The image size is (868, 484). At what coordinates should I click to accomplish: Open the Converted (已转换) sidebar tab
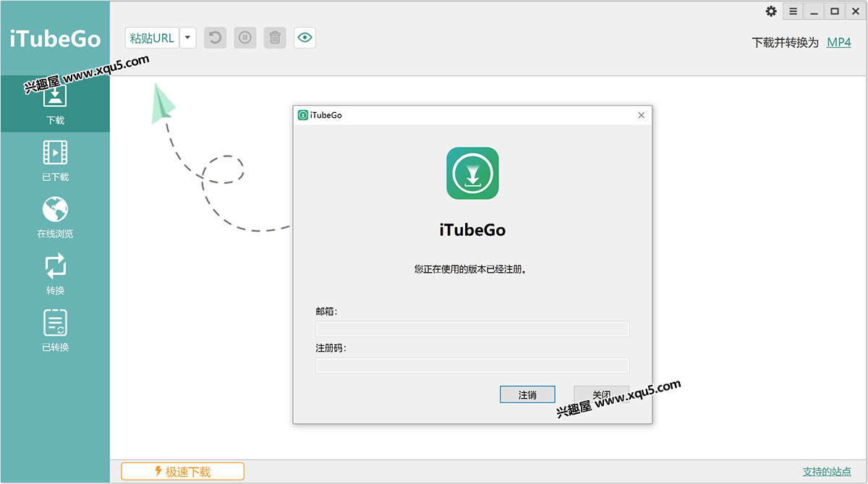coord(55,331)
